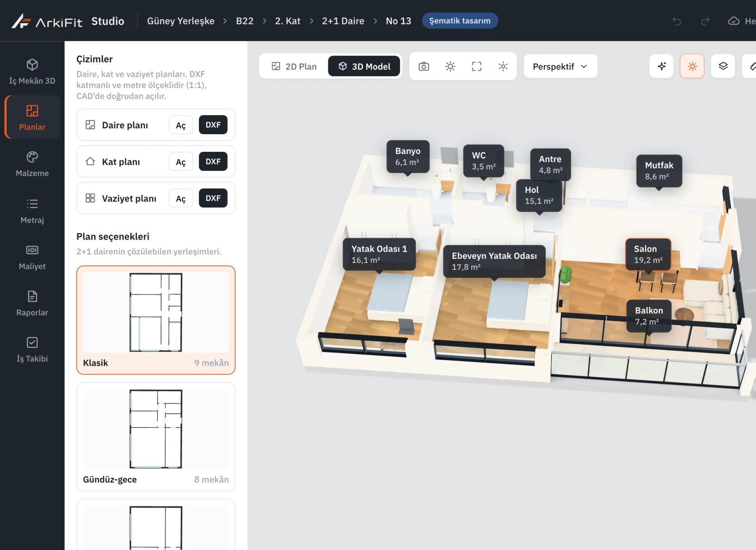756x550 pixels.
Task: Click the redo arrow icon
Action: tap(705, 21)
